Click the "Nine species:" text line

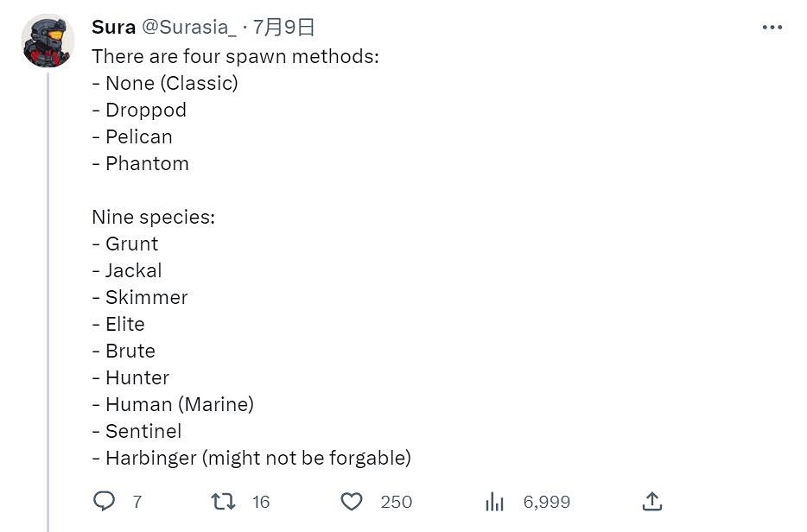click(x=153, y=217)
